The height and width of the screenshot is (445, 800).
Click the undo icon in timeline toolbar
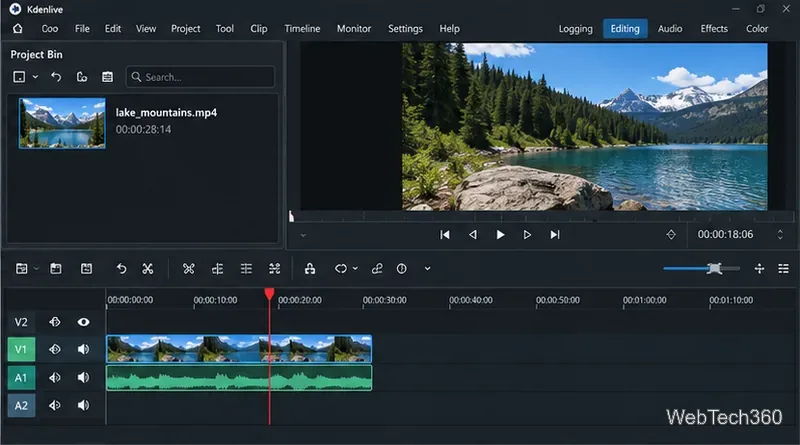121,269
